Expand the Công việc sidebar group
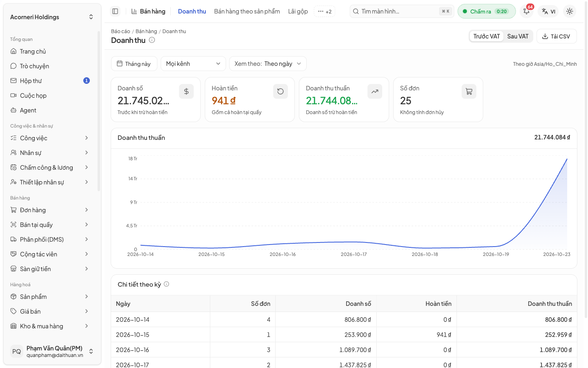Screen dimensions: 588x368 [x=50, y=138]
